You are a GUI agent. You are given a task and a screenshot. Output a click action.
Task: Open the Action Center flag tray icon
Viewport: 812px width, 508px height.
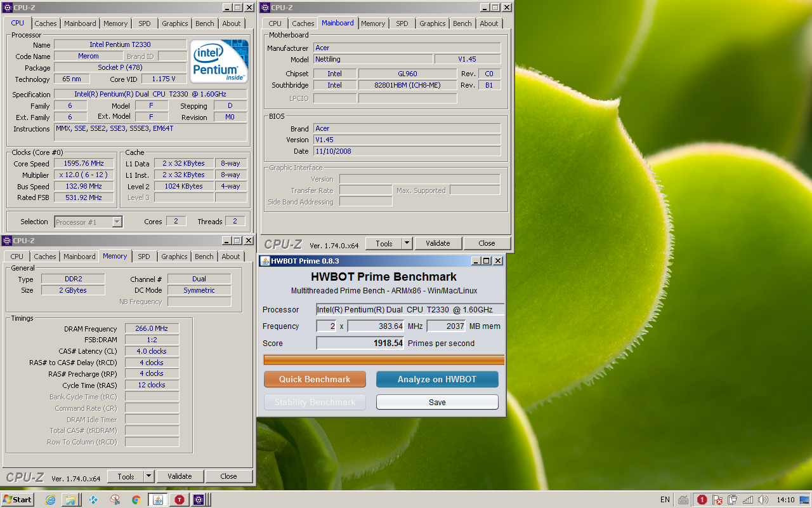pyautogui.click(x=717, y=500)
